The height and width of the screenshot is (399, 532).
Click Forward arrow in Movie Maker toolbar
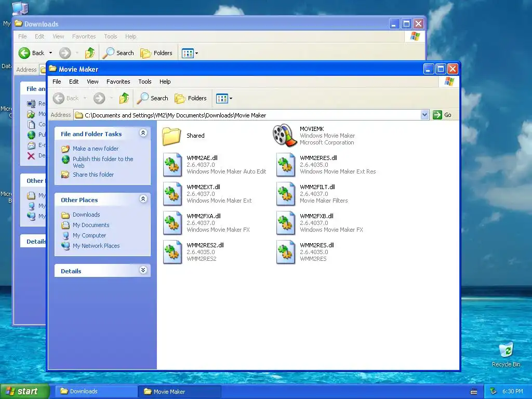tap(99, 98)
